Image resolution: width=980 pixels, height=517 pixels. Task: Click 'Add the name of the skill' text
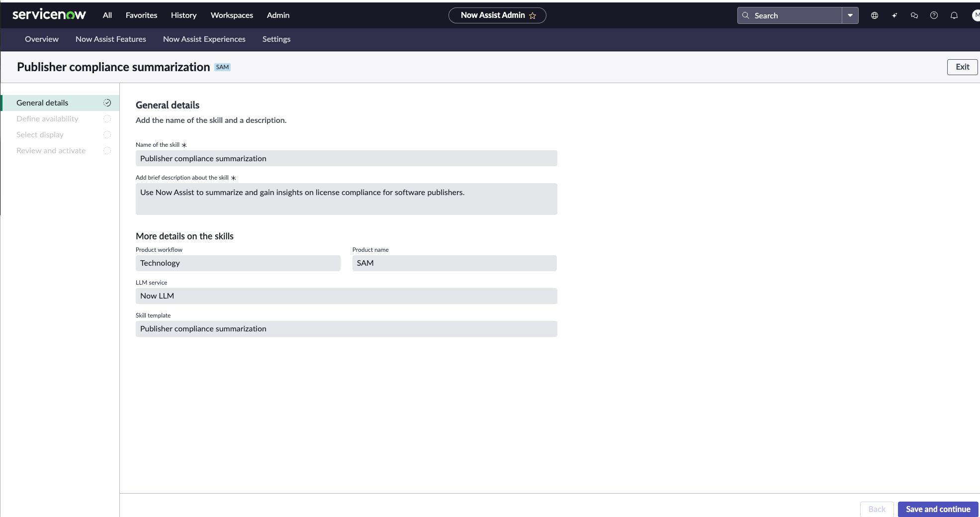click(x=211, y=120)
